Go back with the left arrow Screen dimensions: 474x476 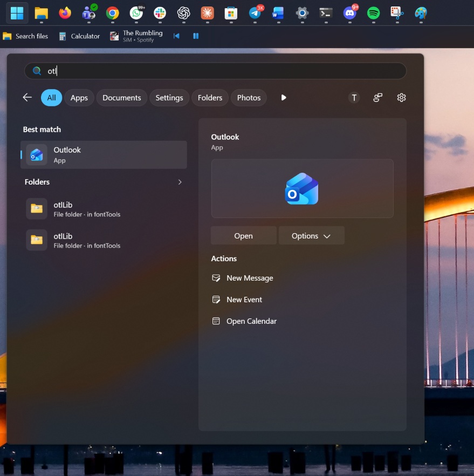[x=28, y=98]
